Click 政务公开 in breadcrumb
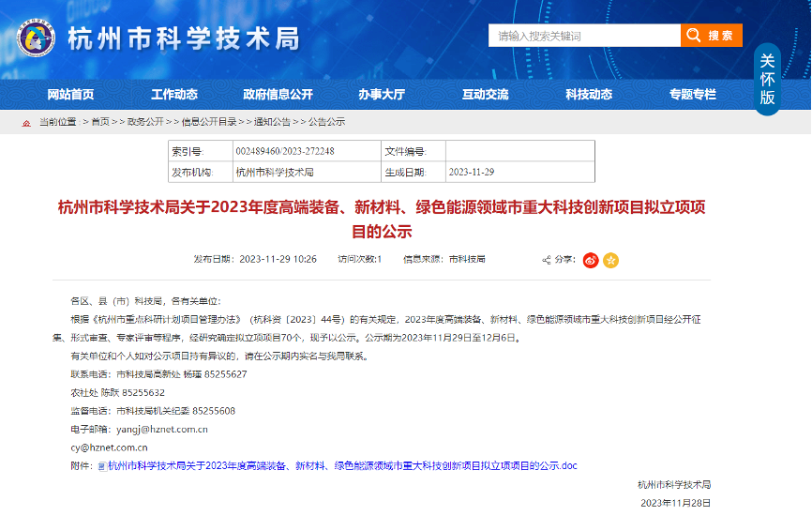 coord(144,122)
